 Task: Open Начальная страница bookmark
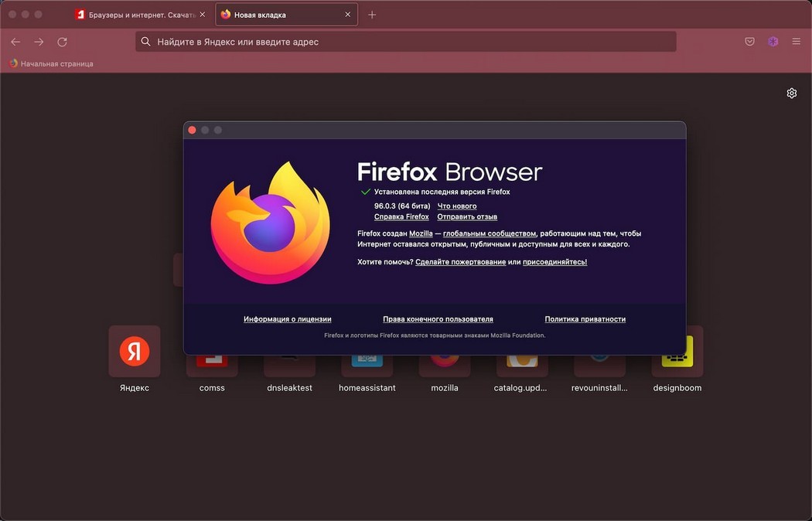(x=51, y=63)
